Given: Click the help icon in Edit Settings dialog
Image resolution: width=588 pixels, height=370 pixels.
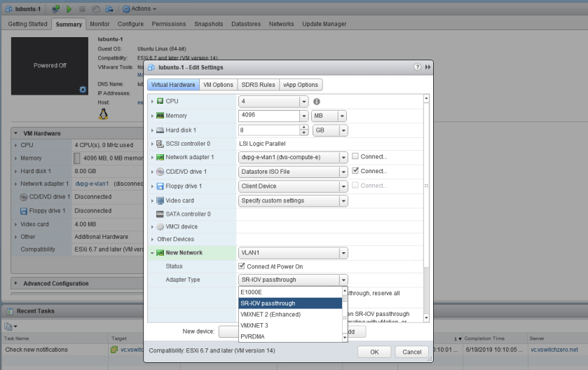Looking at the screenshot, I should point(418,67).
